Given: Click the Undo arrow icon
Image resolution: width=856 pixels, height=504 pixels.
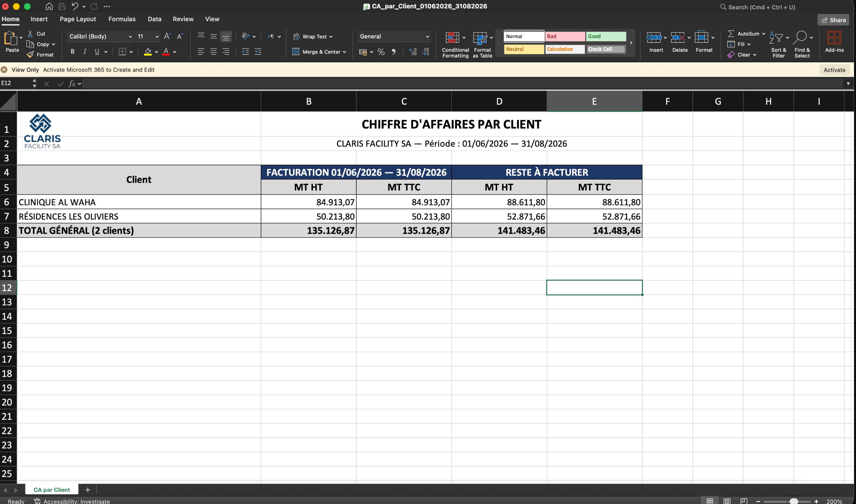Looking at the screenshot, I should tap(75, 7).
